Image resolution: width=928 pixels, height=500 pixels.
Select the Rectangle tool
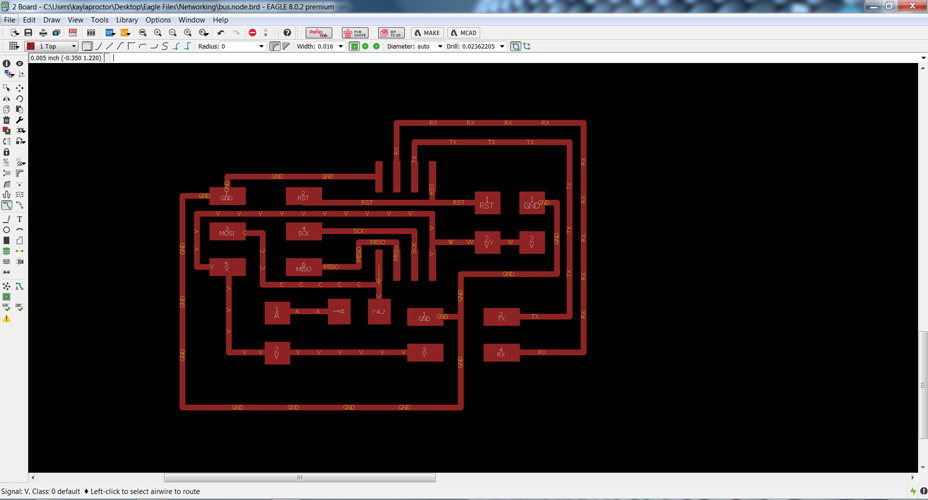[x=7, y=240]
